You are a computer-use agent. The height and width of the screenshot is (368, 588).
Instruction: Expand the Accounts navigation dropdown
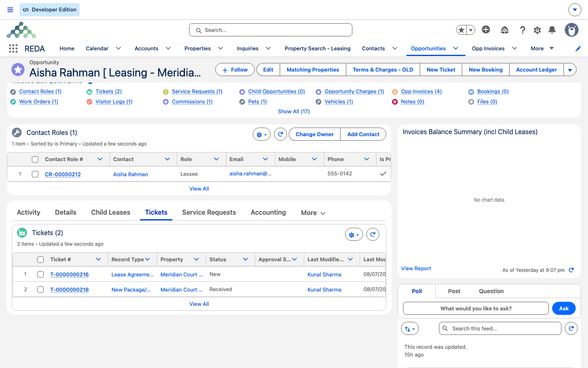tap(168, 48)
